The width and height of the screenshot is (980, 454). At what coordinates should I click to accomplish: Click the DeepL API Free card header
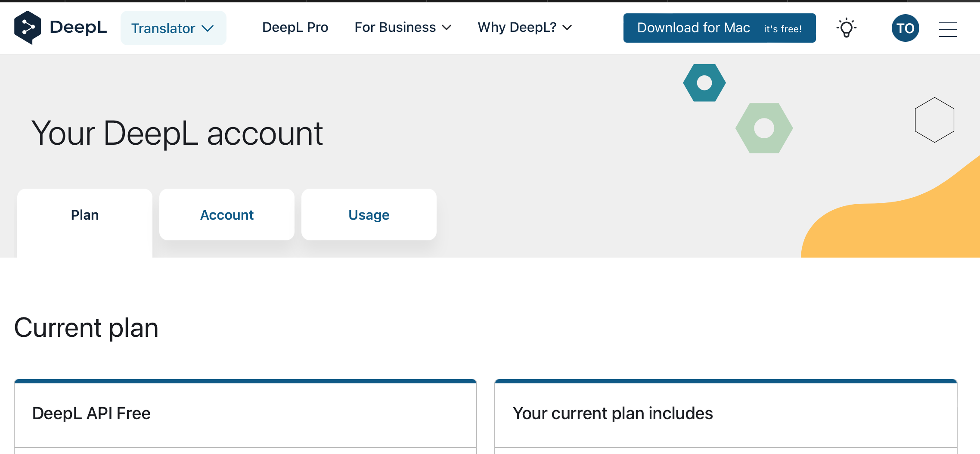pos(245,414)
